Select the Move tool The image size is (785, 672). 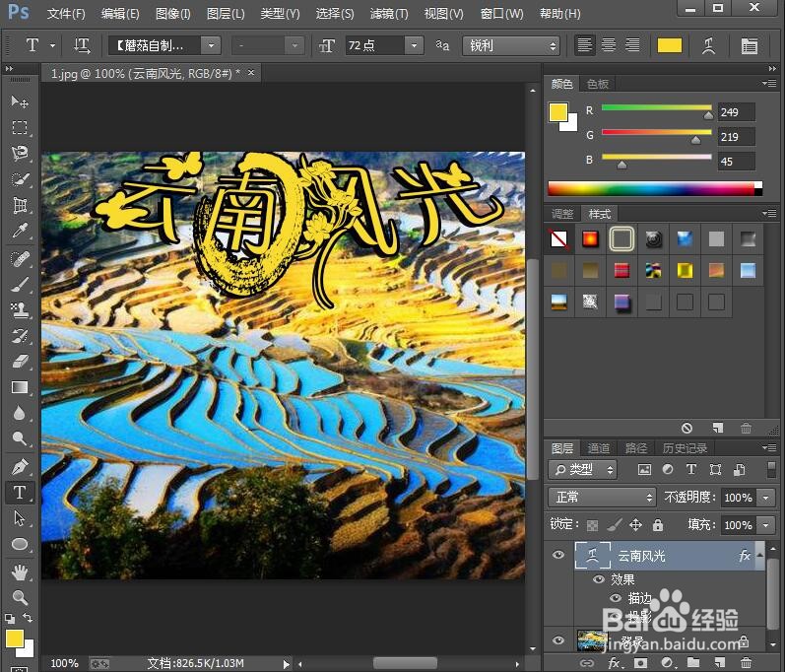pos(20,101)
